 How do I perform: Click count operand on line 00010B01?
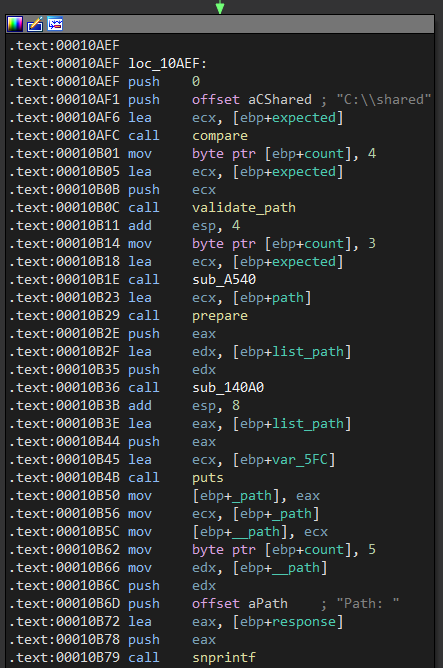324,154
